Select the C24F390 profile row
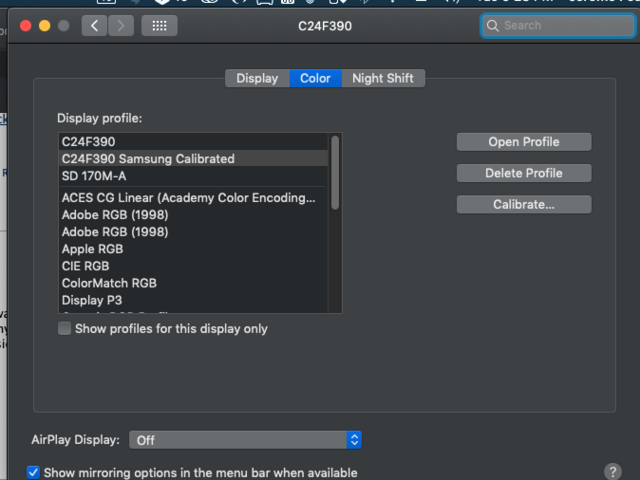The width and height of the screenshot is (640, 480). [193, 142]
